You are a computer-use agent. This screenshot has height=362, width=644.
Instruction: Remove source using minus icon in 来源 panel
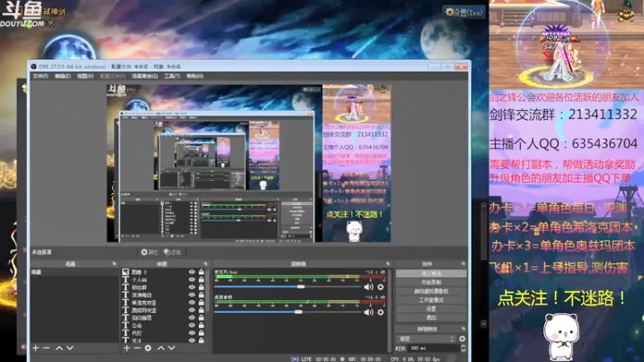tap(137, 348)
